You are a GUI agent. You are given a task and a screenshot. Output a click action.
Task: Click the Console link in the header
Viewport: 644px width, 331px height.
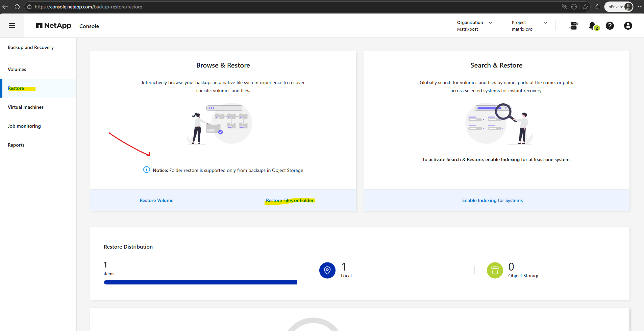point(89,26)
